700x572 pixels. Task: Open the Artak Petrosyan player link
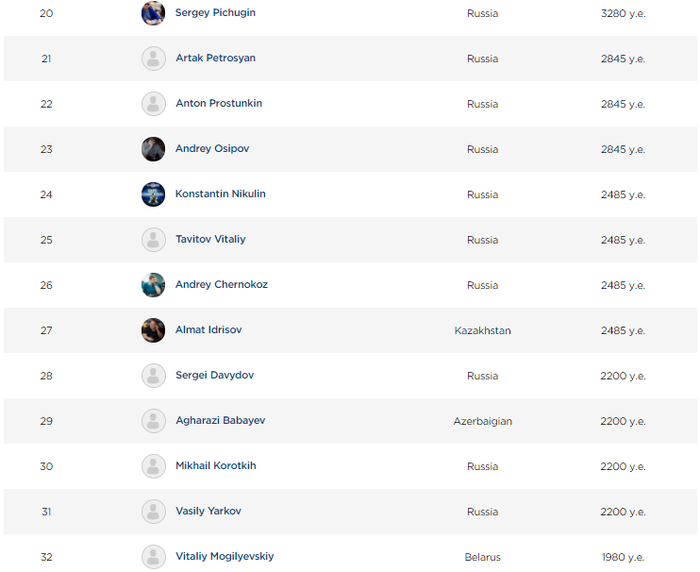(x=215, y=58)
